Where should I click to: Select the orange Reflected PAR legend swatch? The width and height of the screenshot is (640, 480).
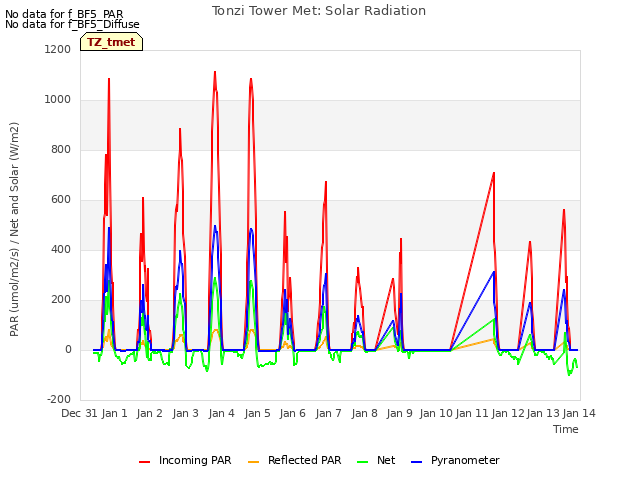[x=253, y=462]
